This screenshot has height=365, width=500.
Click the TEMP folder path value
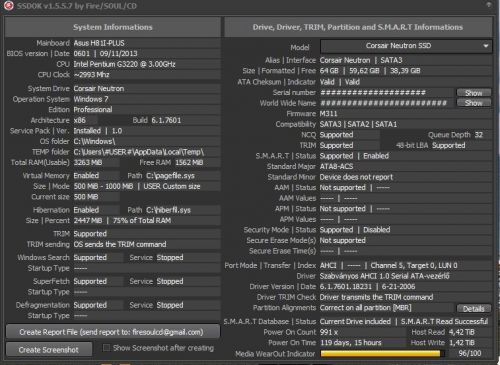(x=139, y=152)
